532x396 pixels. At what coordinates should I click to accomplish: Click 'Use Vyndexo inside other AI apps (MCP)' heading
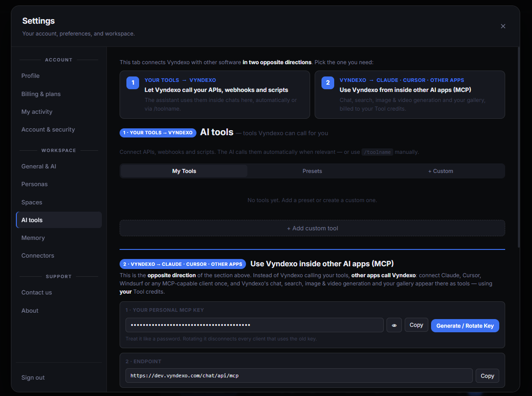click(322, 264)
